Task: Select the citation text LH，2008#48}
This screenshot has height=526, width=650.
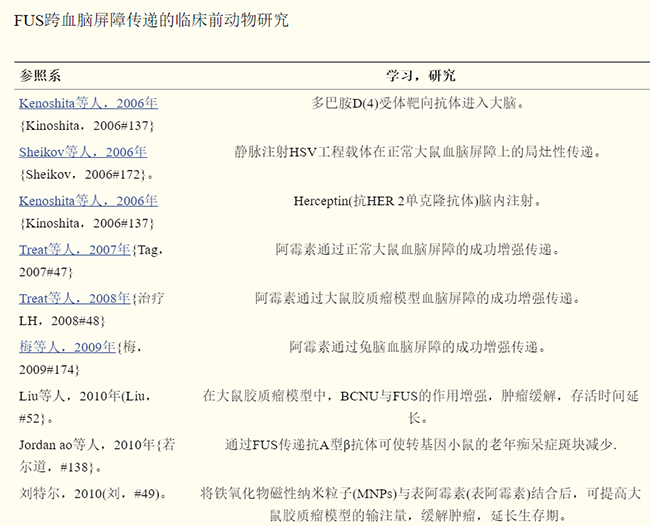Action: click(x=62, y=321)
